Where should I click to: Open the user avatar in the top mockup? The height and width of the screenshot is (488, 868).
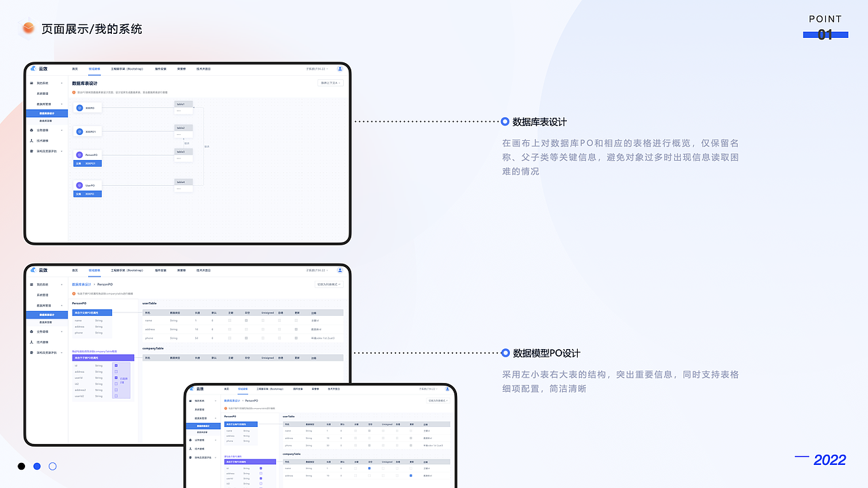coord(340,69)
